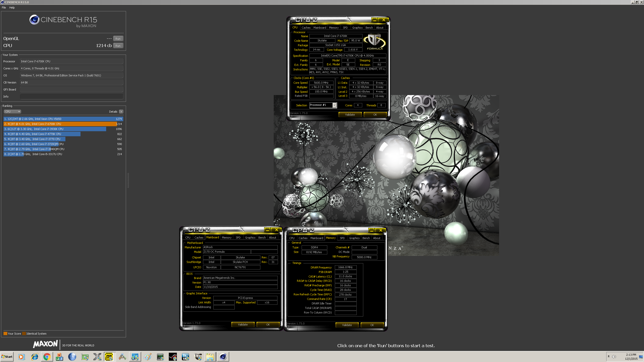644x362 pixels.
Task: Open SPD tab in Memory CPU-Z window
Action: (x=342, y=238)
